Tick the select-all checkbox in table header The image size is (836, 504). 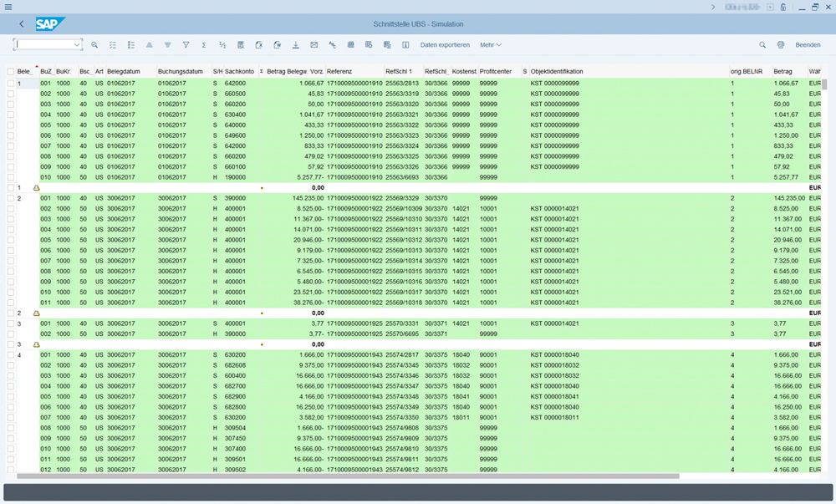click(x=11, y=72)
